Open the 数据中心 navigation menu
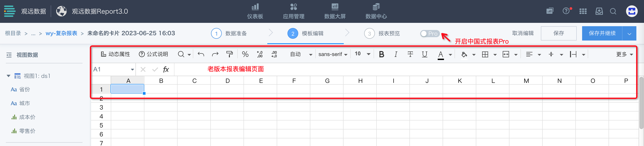 (376, 11)
